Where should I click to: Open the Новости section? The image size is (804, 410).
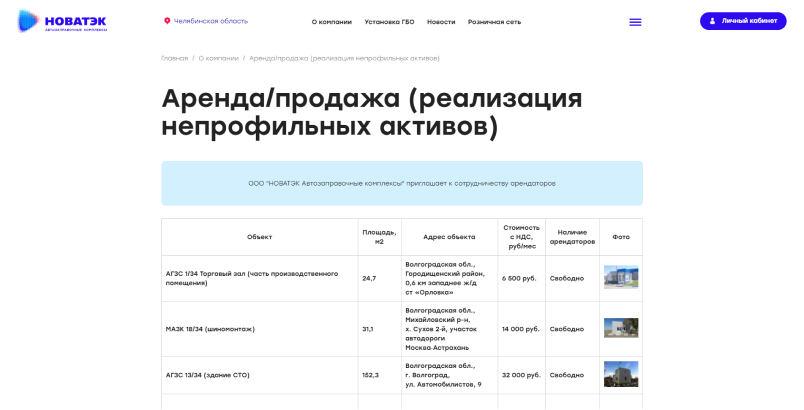tap(441, 21)
